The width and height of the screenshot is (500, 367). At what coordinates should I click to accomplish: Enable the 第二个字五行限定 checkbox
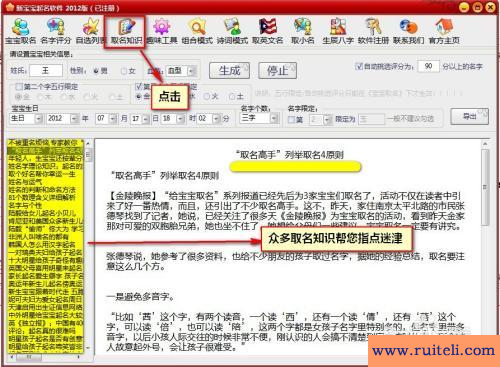(20, 87)
